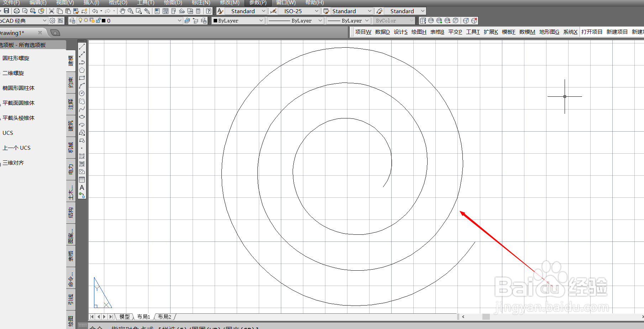Select the Rectangle draw tool

(x=82, y=78)
